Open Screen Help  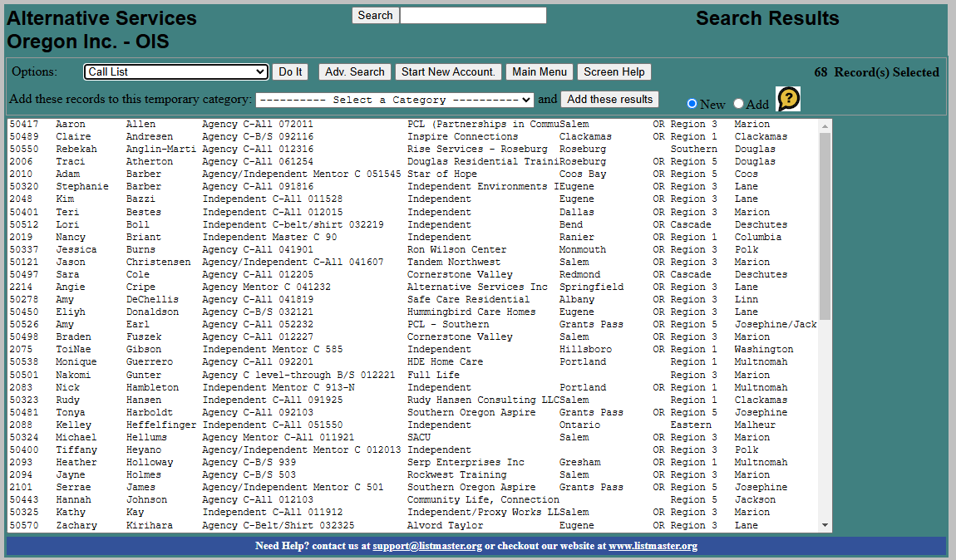pyautogui.click(x=614, y=72)
